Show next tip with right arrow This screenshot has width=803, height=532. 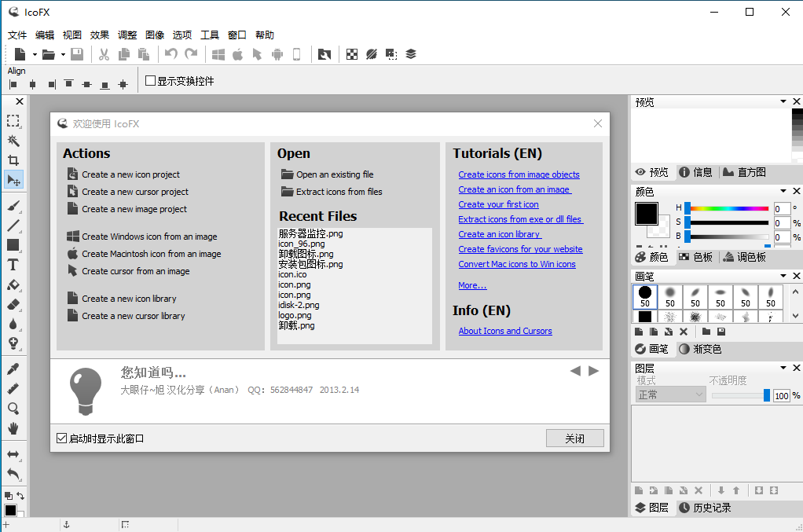(593, 371)
